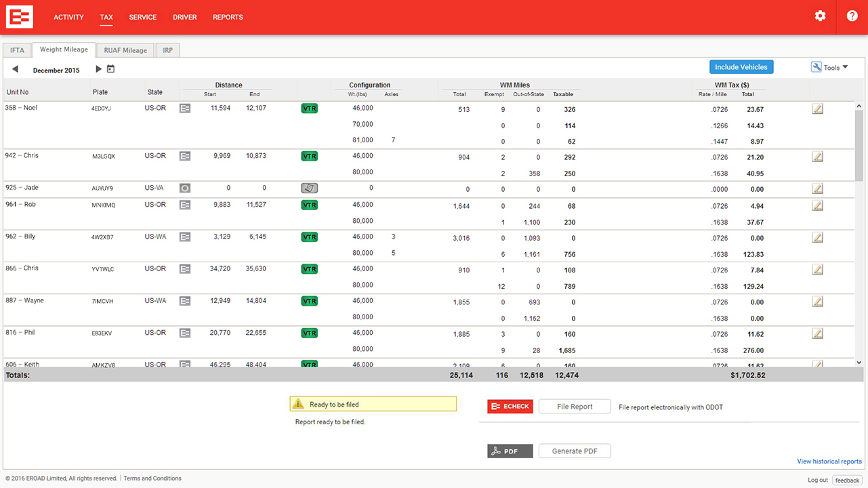Open the settings gear icon
The height and width of the screenshot is (488, 868).
(x=820, y=16)
